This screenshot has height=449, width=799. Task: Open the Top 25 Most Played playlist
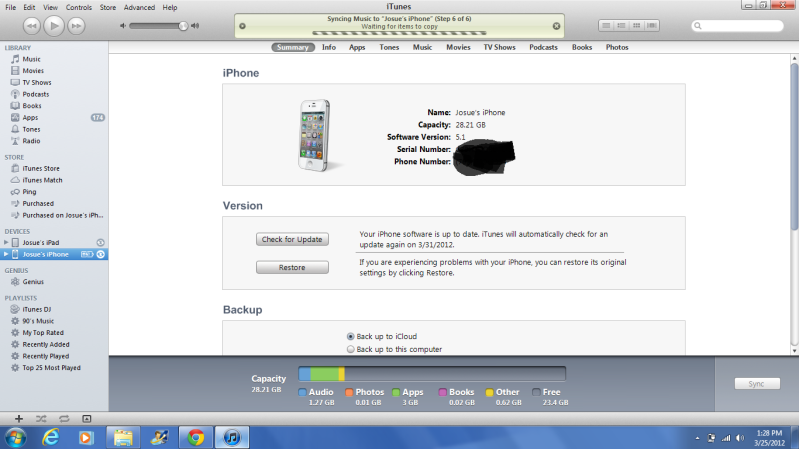point(51,368)
